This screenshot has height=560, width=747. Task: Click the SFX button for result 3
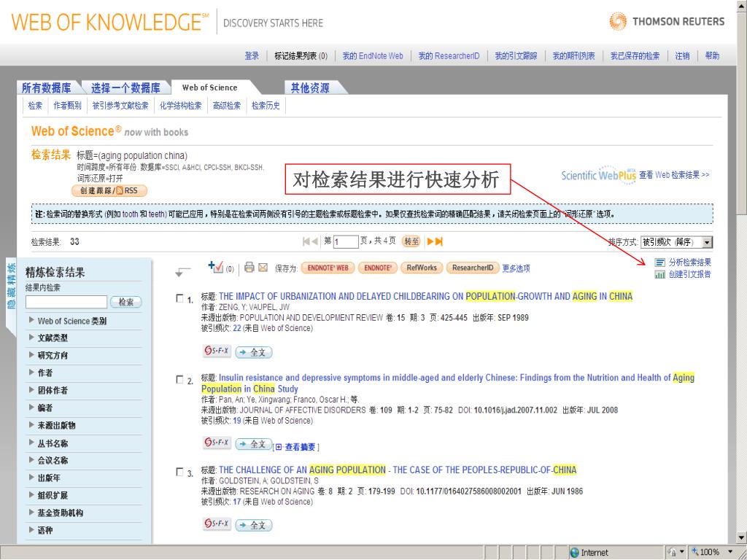(217, 524)
